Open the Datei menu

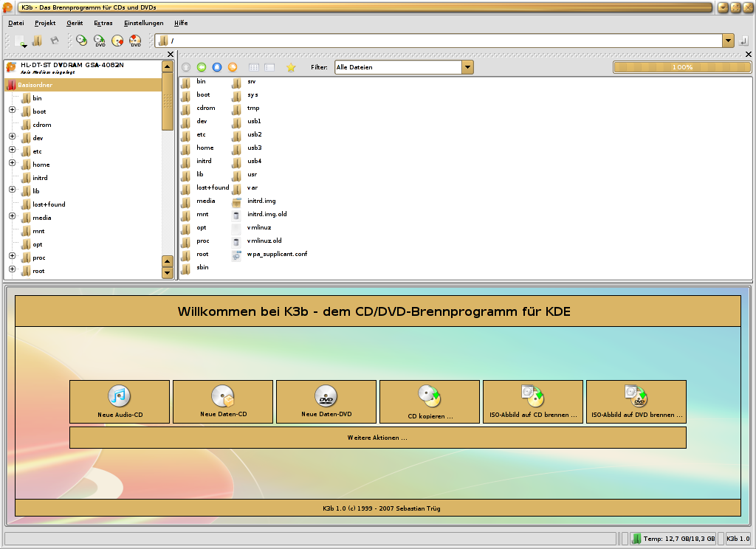(16, 23)
